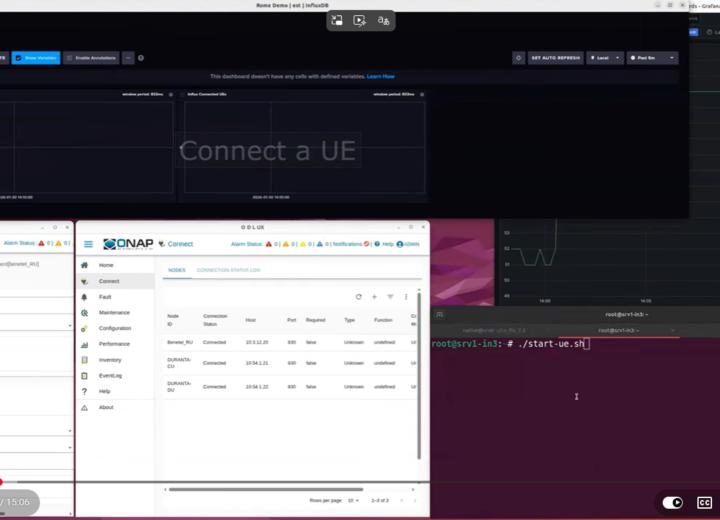Change rows per page dropdown
The image size is (720, 520).
(x=353, y=500)
